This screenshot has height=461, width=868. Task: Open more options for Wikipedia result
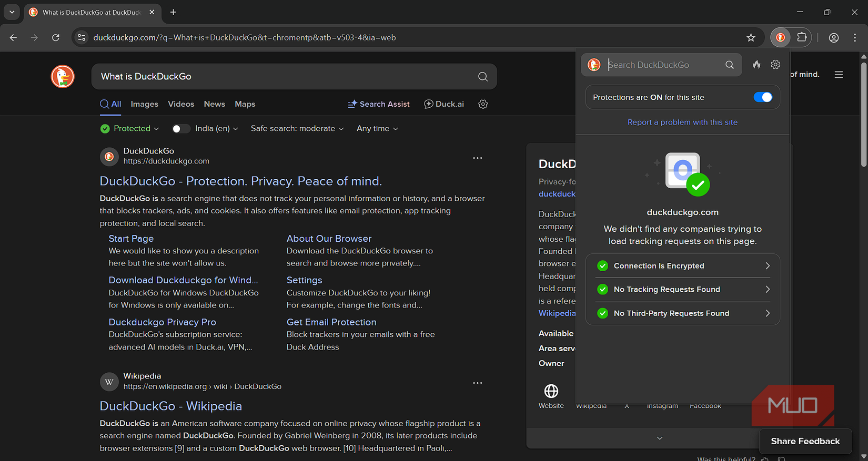point(477,383)
